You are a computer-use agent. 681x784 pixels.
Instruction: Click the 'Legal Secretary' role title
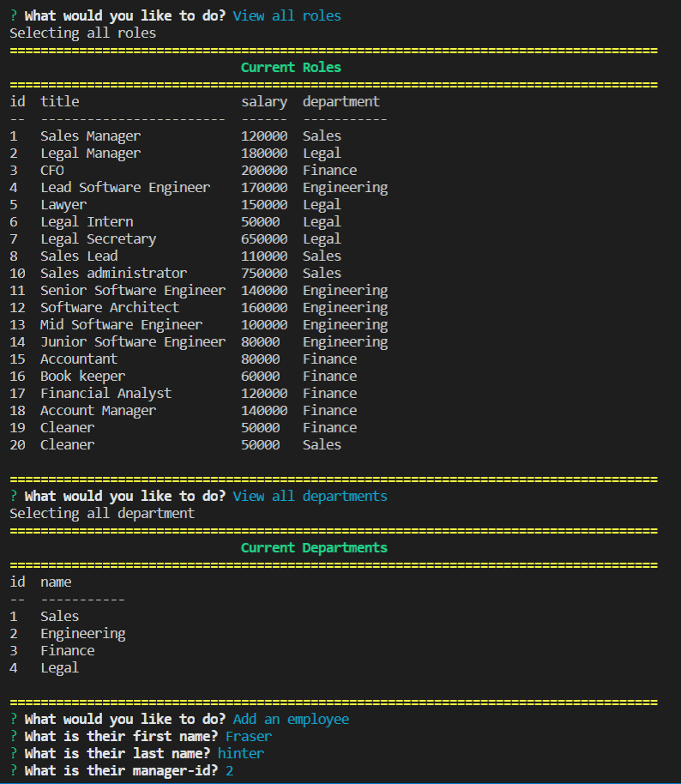(x=99, y=239)
